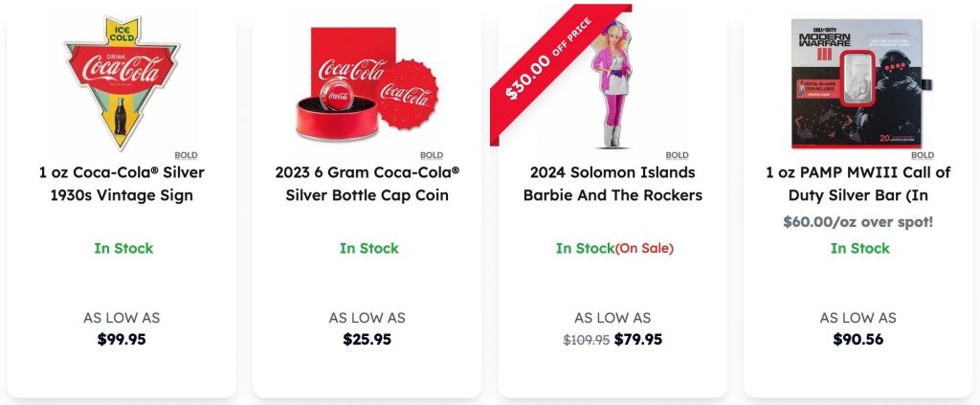The image size is (980, 405).
Task: Click the BOLD badge under Call of Duty bar
Action: pos(923,155)
